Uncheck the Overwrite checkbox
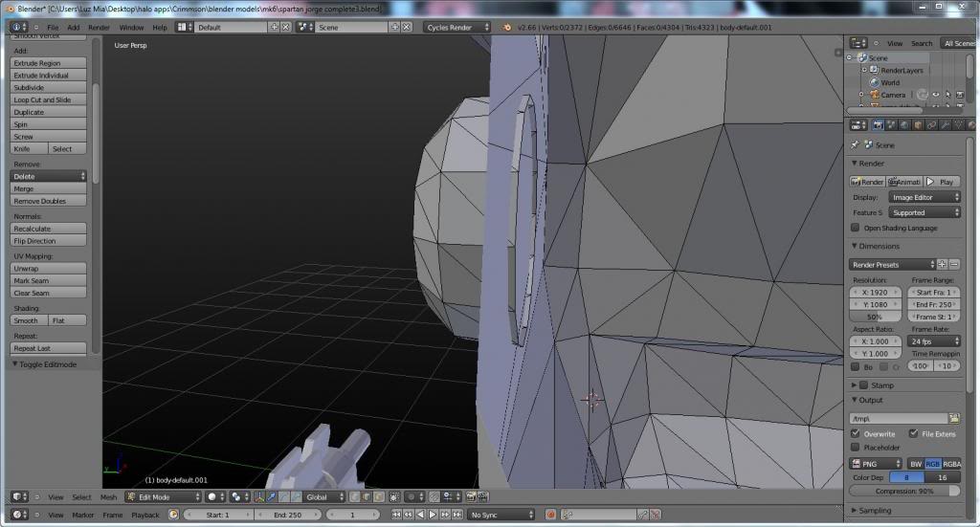This screenshot has height=527, width=980. click(x=855, y=433)
